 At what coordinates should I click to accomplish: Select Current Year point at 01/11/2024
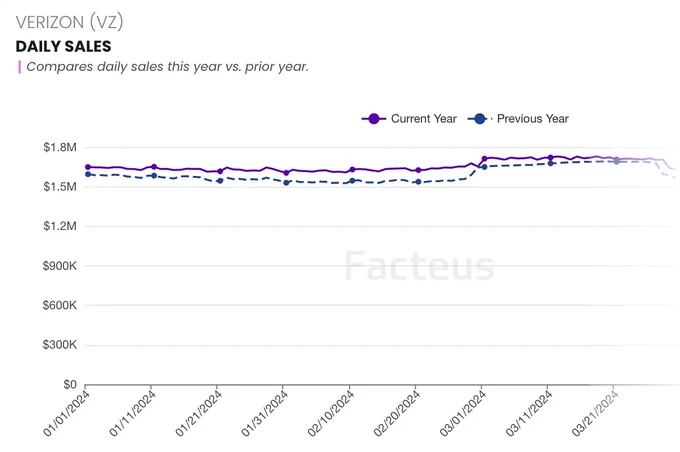[x=154, y=167]
